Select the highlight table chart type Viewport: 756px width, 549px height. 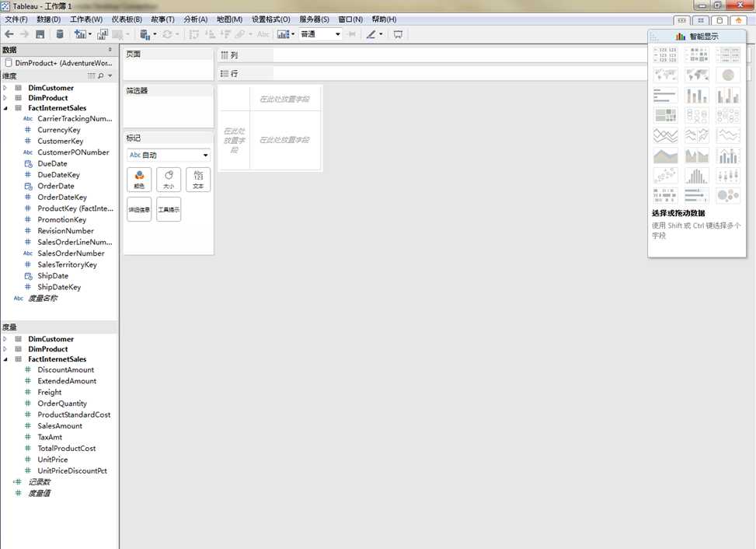tap(728, 54)
